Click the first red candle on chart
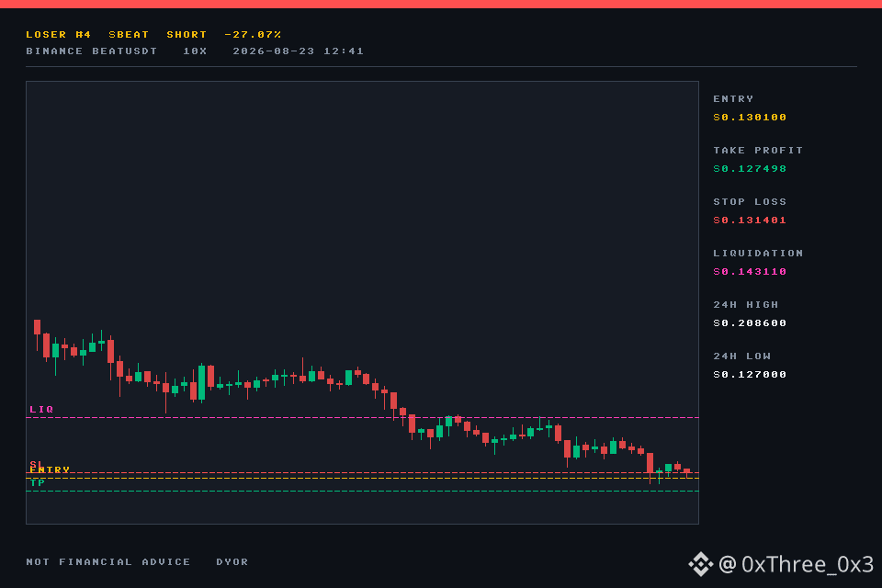882x588 pixels. point(37,327)
